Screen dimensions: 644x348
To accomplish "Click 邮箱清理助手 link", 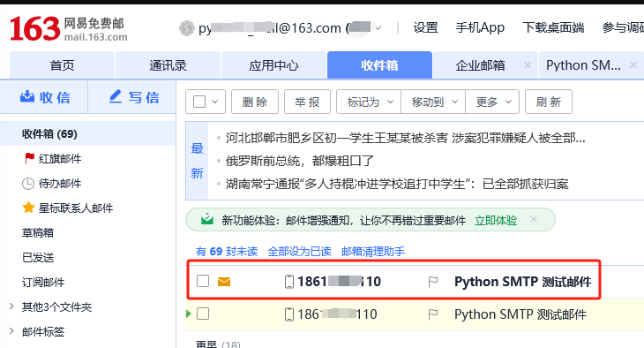I will click(x=373, y=252).
